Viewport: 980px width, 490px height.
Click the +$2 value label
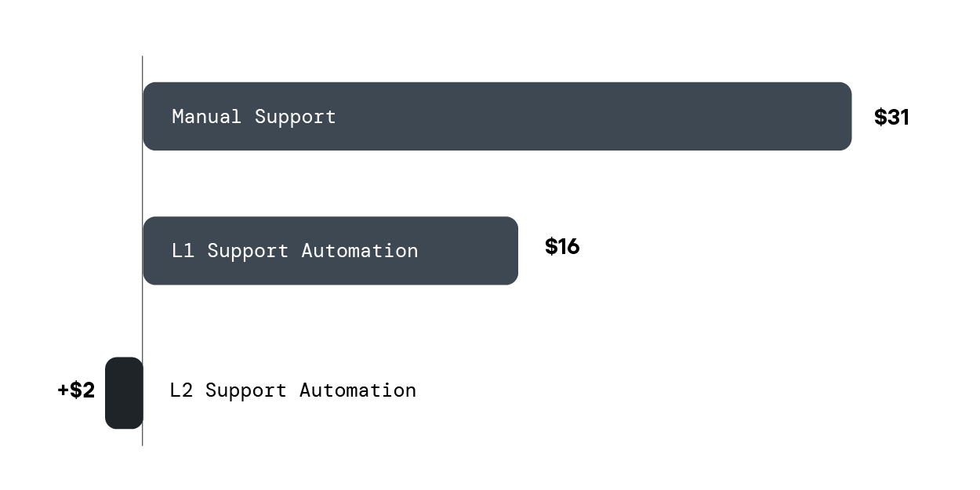coord(76,390)
